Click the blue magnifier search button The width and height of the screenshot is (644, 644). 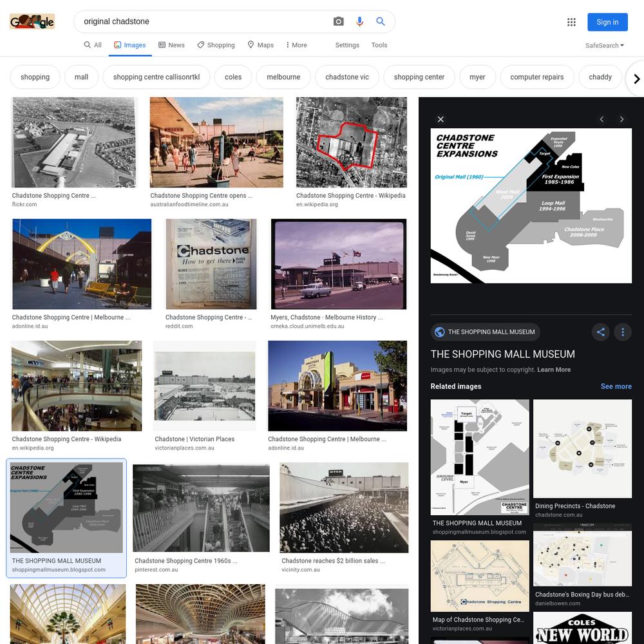pyautogui.click(x=381, y=21)
